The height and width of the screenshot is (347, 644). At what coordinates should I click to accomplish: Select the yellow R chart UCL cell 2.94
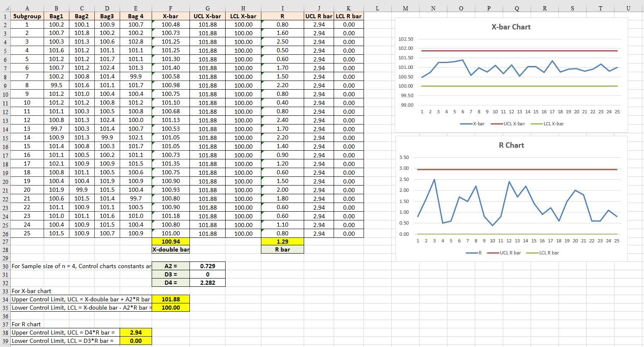(x=136, y=332)
